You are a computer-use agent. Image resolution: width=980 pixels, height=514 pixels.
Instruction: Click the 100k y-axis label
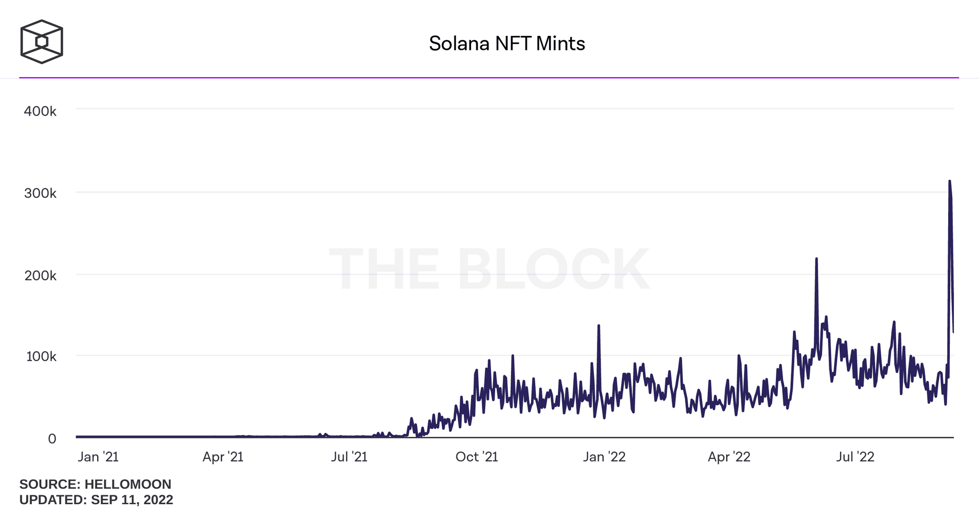[x=41, y=356]
